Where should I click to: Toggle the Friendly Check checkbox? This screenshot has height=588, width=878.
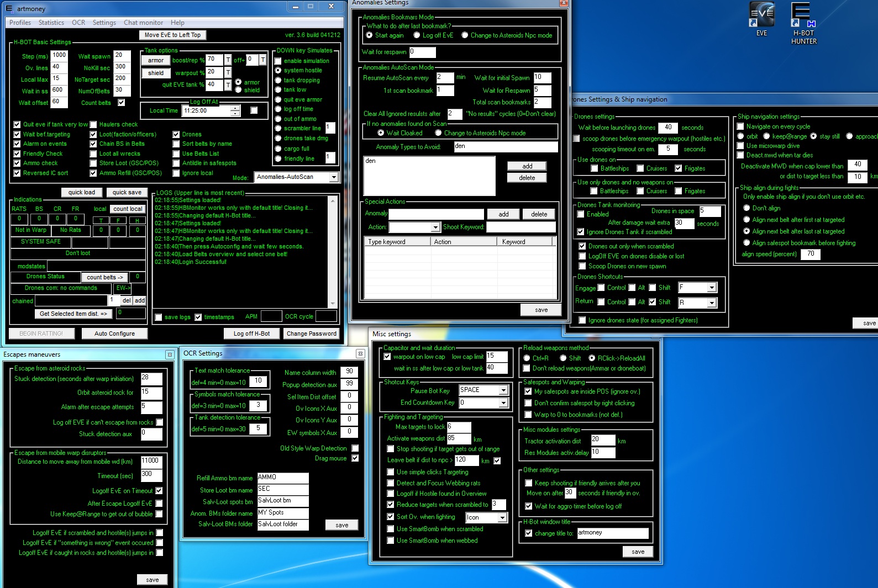17,154
